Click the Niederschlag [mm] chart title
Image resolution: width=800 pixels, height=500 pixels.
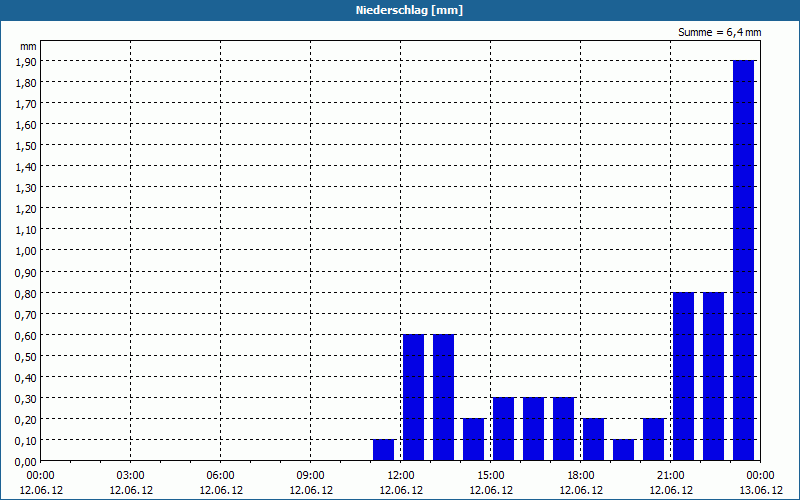click(409, 10)
